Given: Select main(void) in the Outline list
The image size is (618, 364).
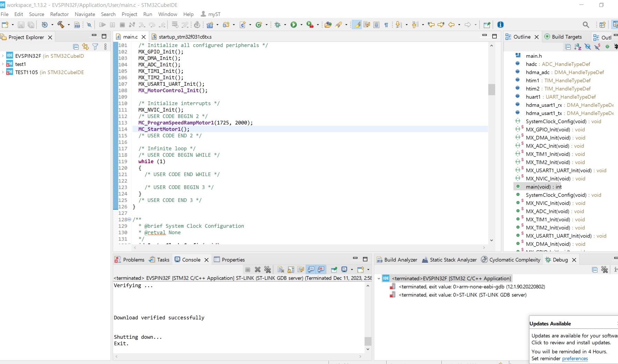Looking at the screenshot, I should coord(543,187).
